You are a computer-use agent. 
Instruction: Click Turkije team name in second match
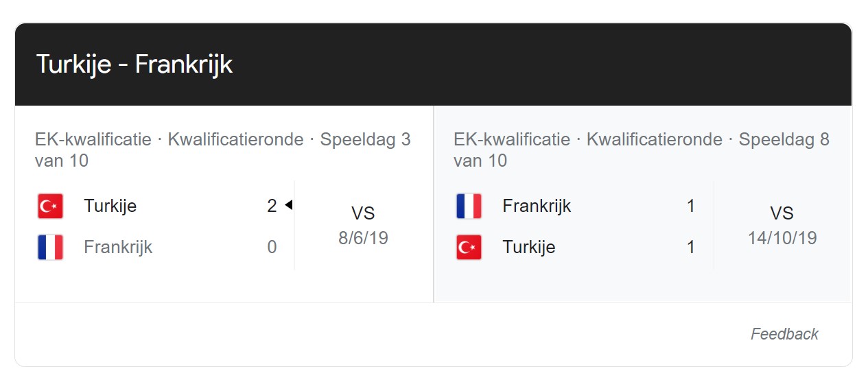[528, 247]
